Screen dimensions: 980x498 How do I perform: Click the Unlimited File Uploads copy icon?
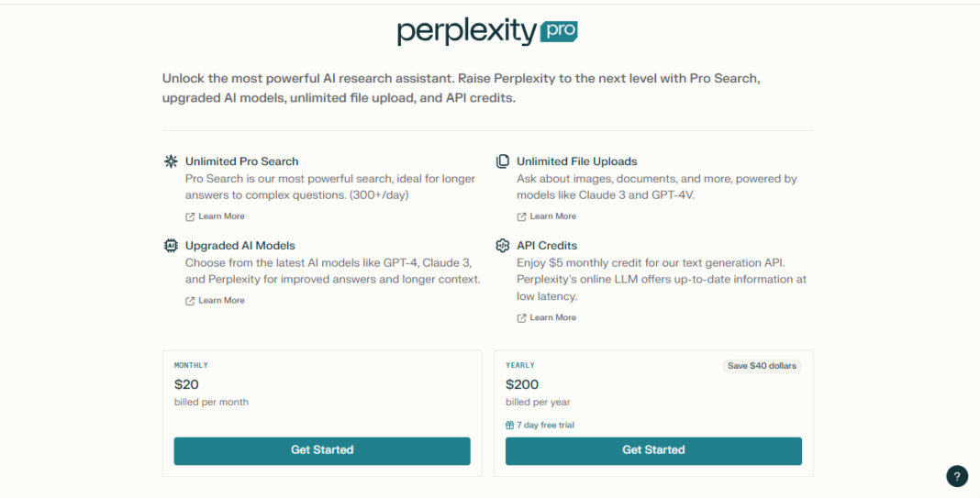click(x=503, y=161)
